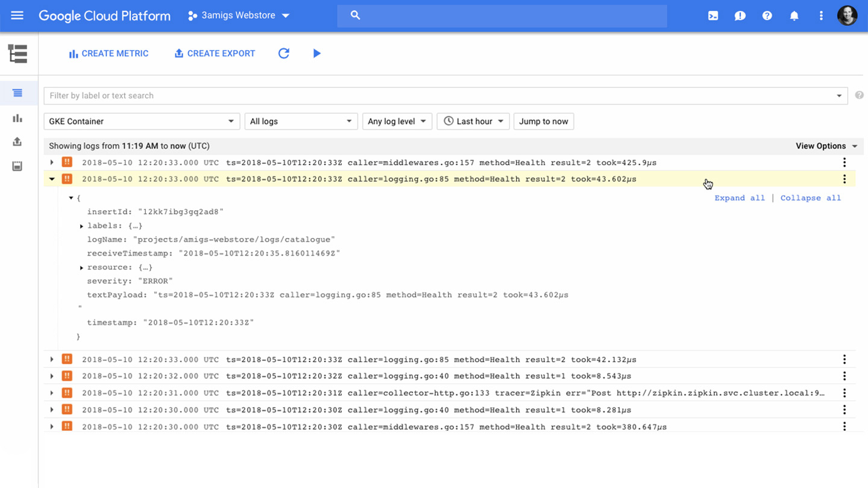Viewport: 868px width, 488px height.
Task: Open the hamburger navigation menu
Action: (x=17, y=16)
